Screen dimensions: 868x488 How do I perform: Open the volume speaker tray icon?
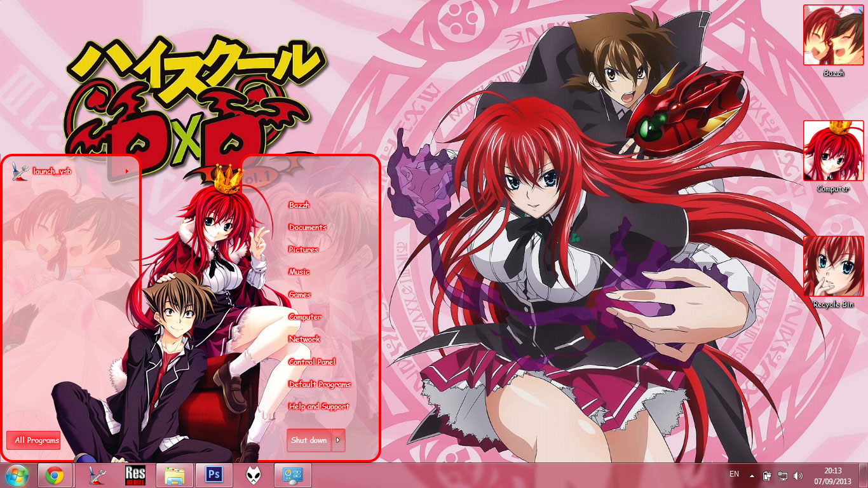[798, 475]
